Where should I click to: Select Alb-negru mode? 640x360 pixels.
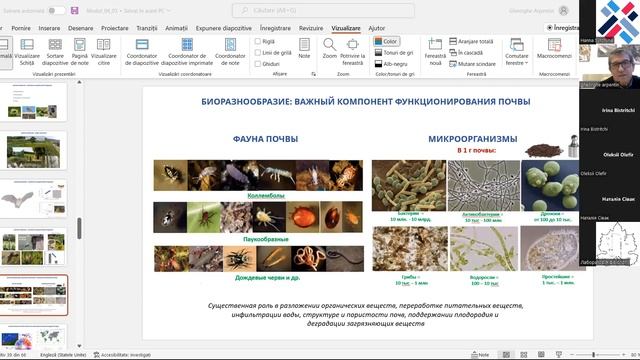[391, 64]
